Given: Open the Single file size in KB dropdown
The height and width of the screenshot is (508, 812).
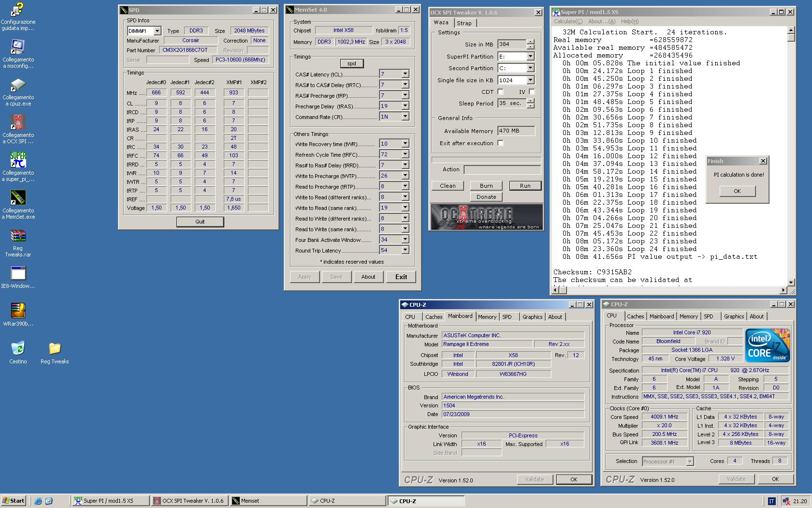Looking at the screenshot, I should (530, 80).
